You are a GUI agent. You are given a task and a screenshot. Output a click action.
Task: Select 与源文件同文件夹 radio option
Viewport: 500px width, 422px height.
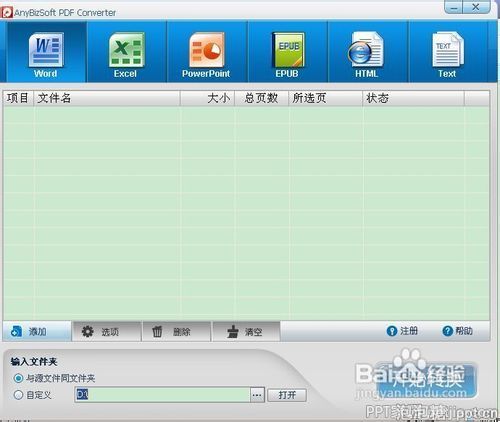click(x=54, y=378)
